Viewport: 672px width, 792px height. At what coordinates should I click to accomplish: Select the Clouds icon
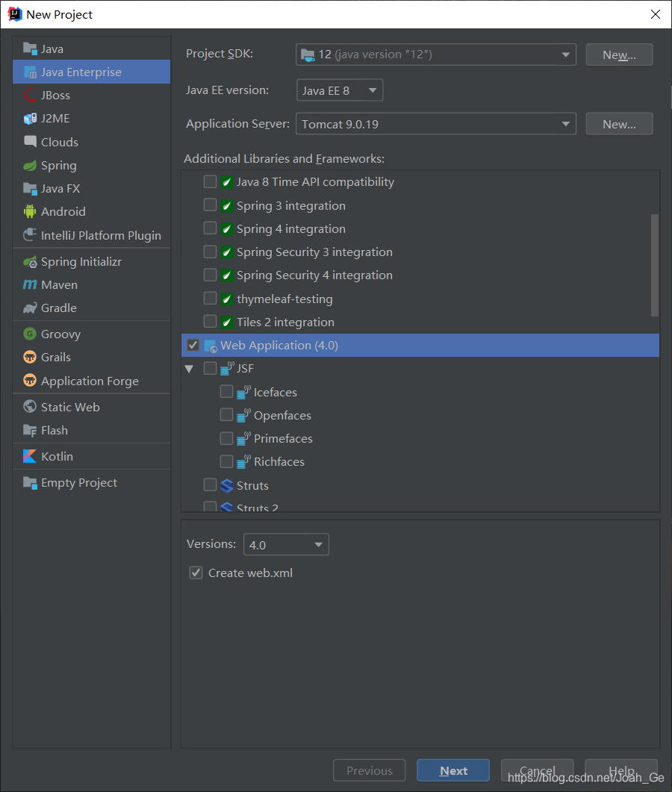click(30, 142)
